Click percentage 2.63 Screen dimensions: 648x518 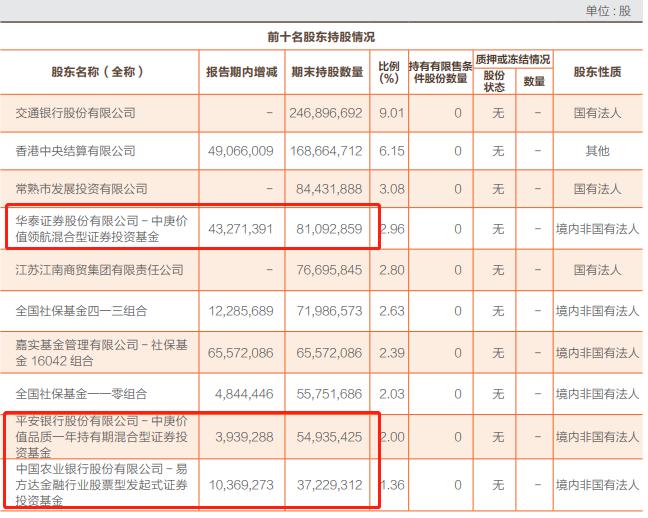click(391, 311)
